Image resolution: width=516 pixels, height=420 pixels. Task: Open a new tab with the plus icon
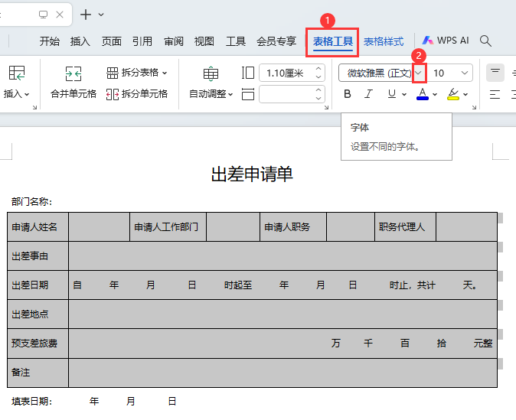click(x=86, y=15)
